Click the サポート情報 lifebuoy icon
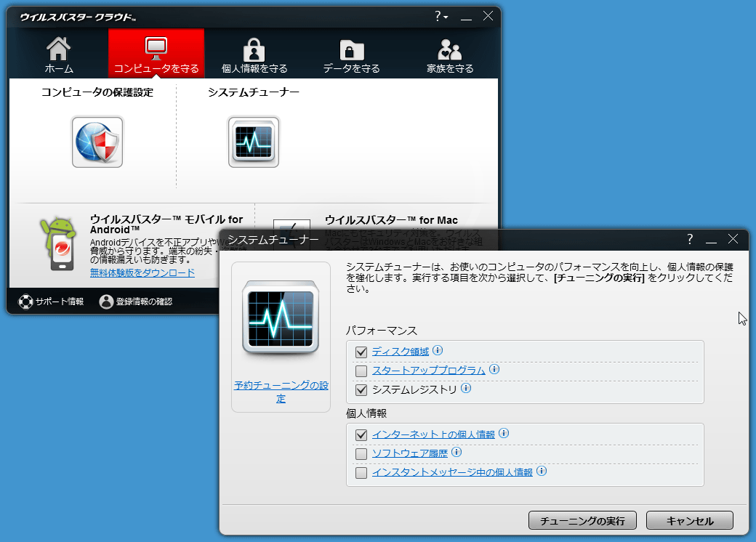 25,302
